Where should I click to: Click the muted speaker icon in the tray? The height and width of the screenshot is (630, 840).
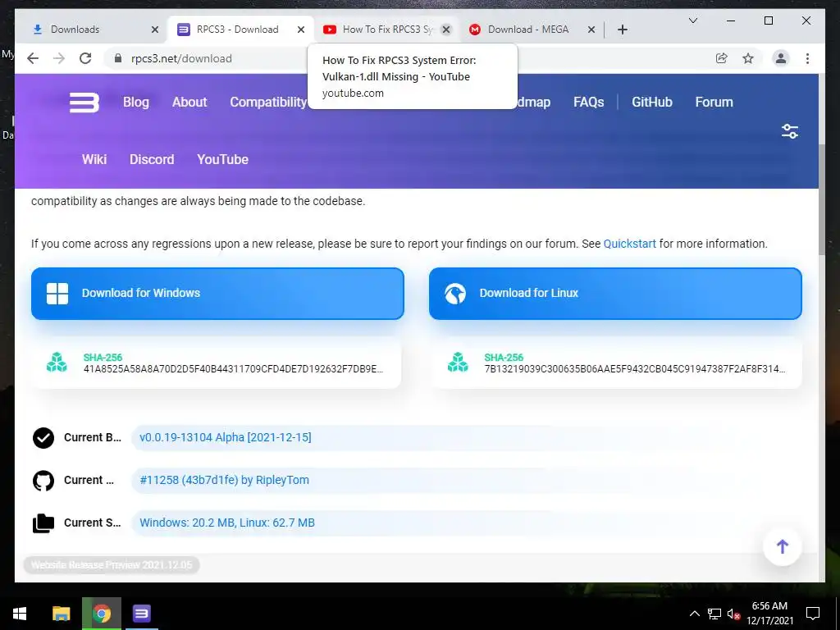(x=733, y=614)
